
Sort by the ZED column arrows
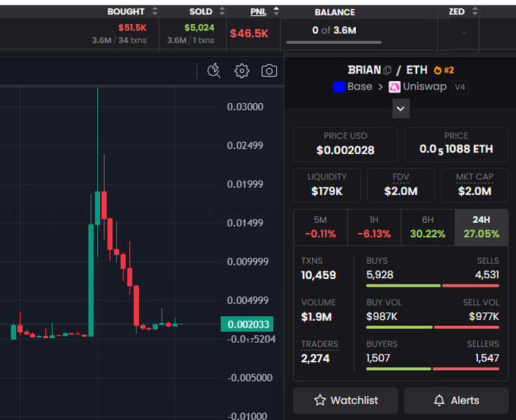click(x=475, y=11)
